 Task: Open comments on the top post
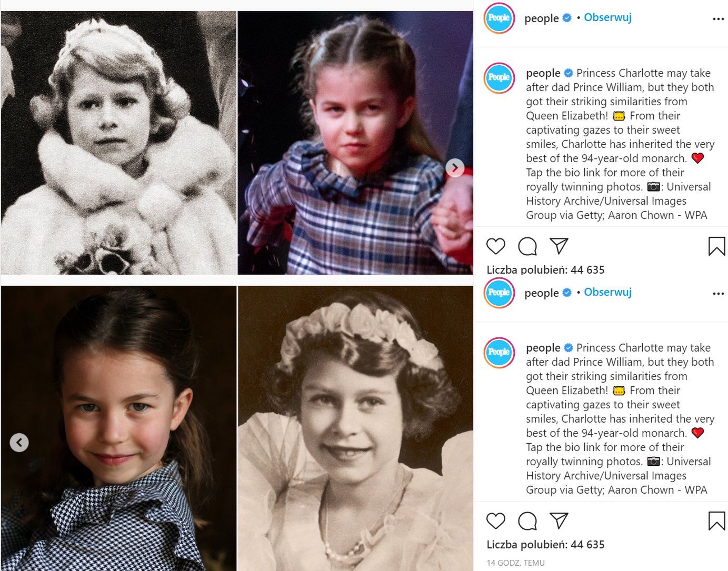tap(527, 246)
